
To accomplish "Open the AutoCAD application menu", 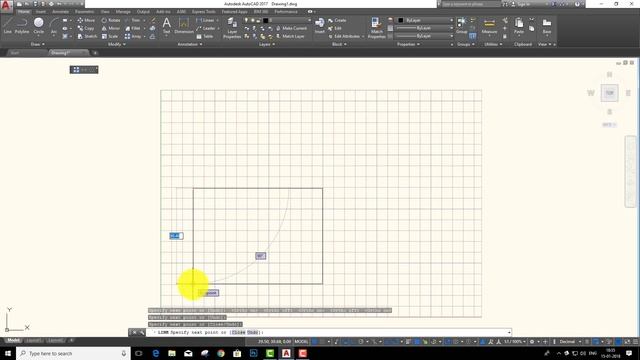I will click(x=6, y=5).
